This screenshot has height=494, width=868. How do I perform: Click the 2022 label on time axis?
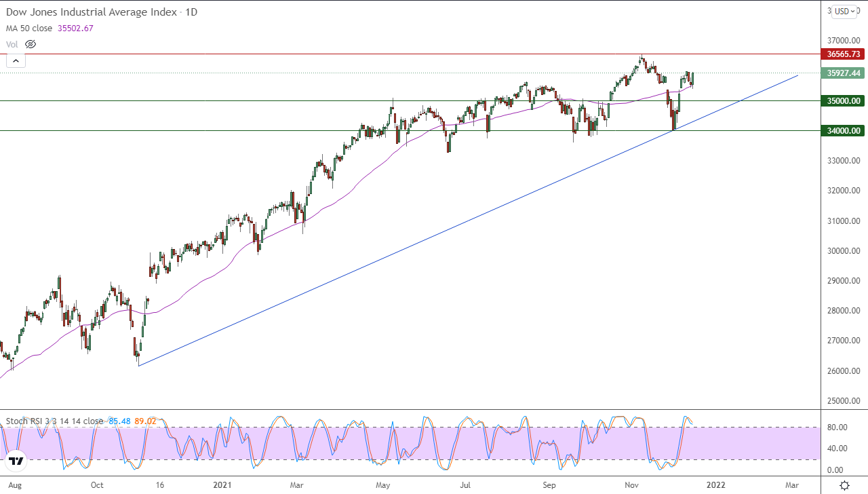click(x=716, y=486)
